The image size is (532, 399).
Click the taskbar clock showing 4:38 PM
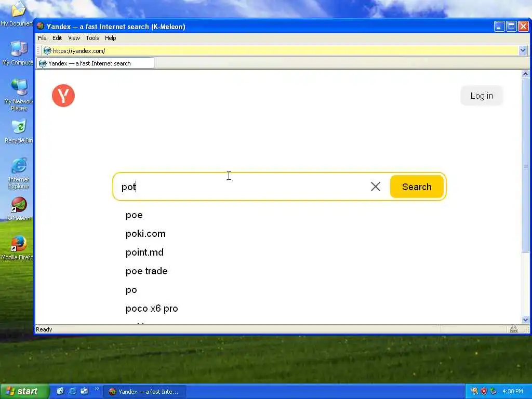point(512,392)
